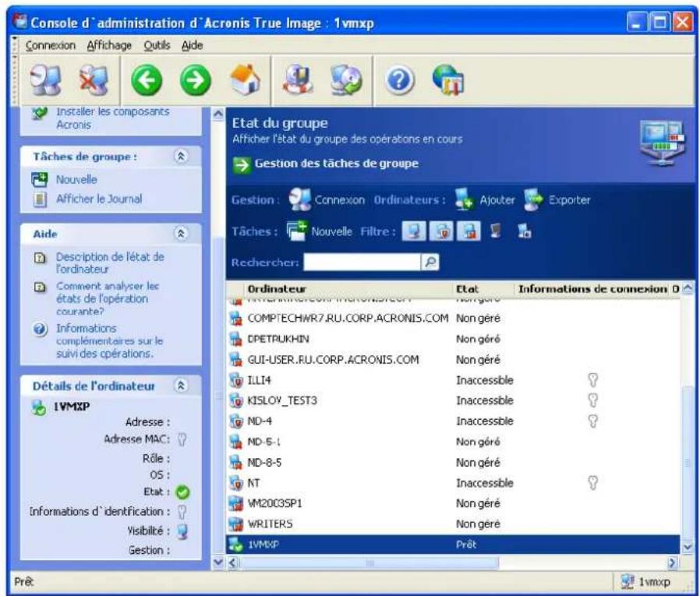
Task: Click inside the Rechercher search field
Action: click(362, 262)
